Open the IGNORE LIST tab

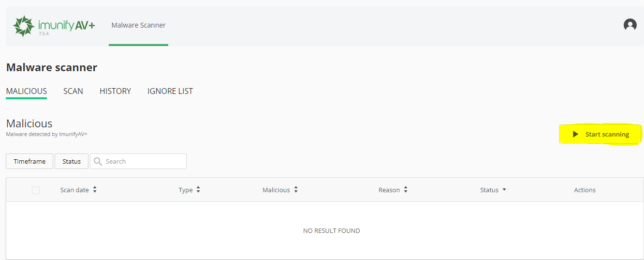170,91
